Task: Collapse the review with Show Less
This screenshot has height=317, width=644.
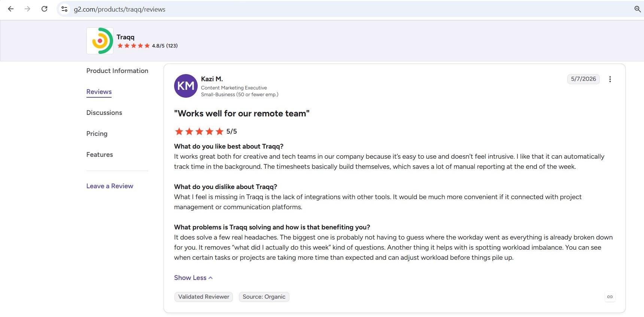Action: click(x=193, y=278)
